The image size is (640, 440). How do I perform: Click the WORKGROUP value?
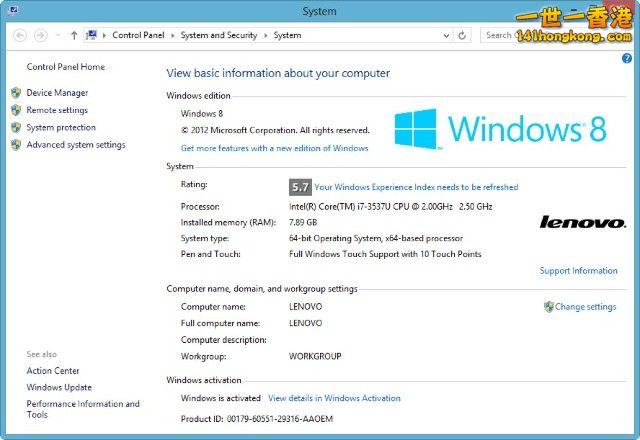(x=315, y=356)
